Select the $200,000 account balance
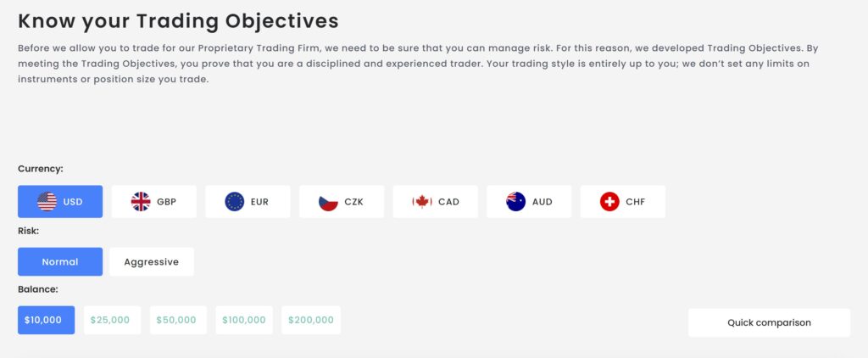Image resolution: width=868 pixels, height=358 pixels. coord(311,321)
